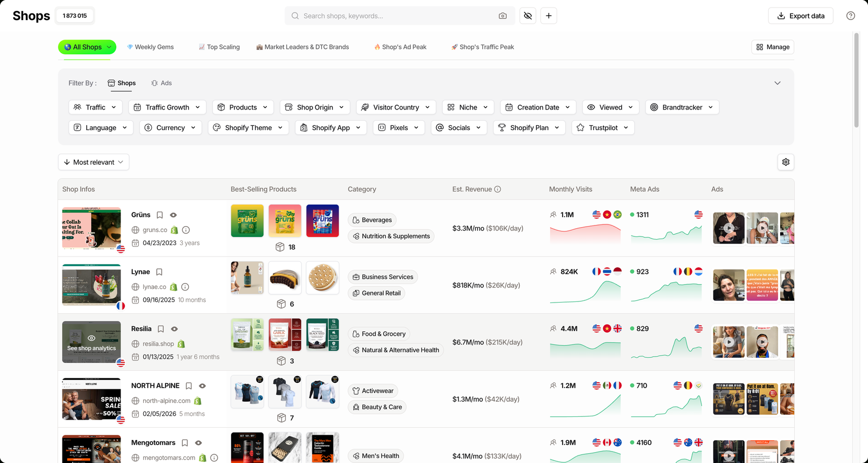868x463 pixels.
Task: Click the Shopify icon next to lynae.co
Action: click(174, 287)
